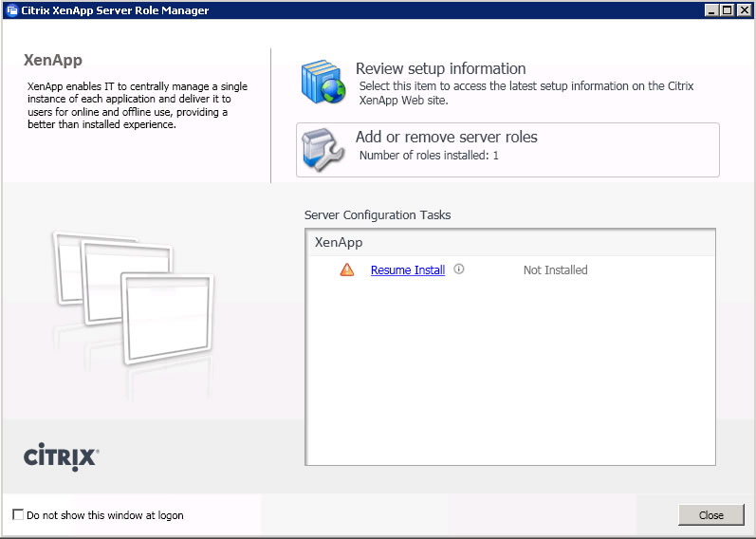Screen dimensions: 756x539
Task: Open the Resume Install link
Action: 407,270
